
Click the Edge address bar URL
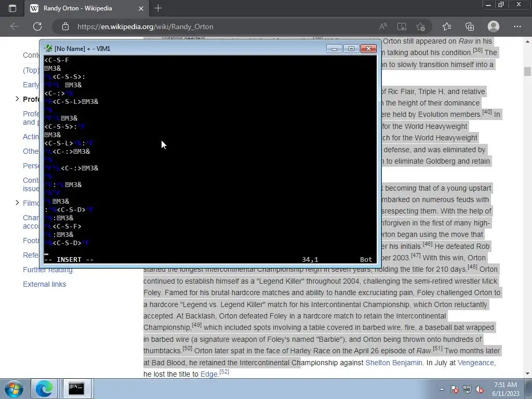[x=145, y=26]
